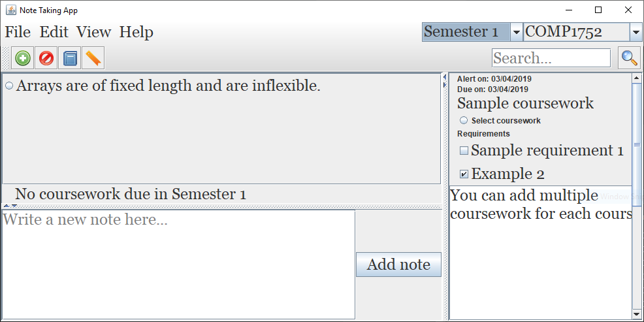Click the red prohibited delete icon
This screenshot has height=322, width=644.
pyautogui.click(x=46, y=58)
